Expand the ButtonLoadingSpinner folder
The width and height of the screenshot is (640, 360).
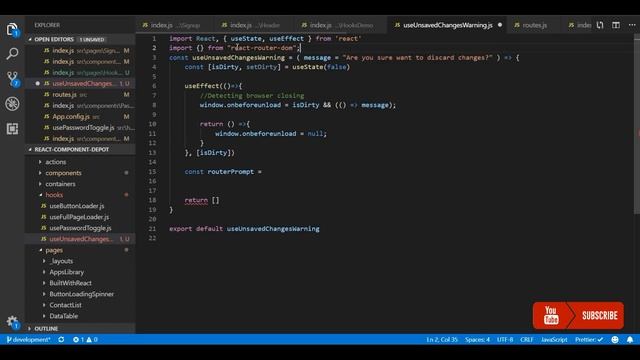(81, 294)
